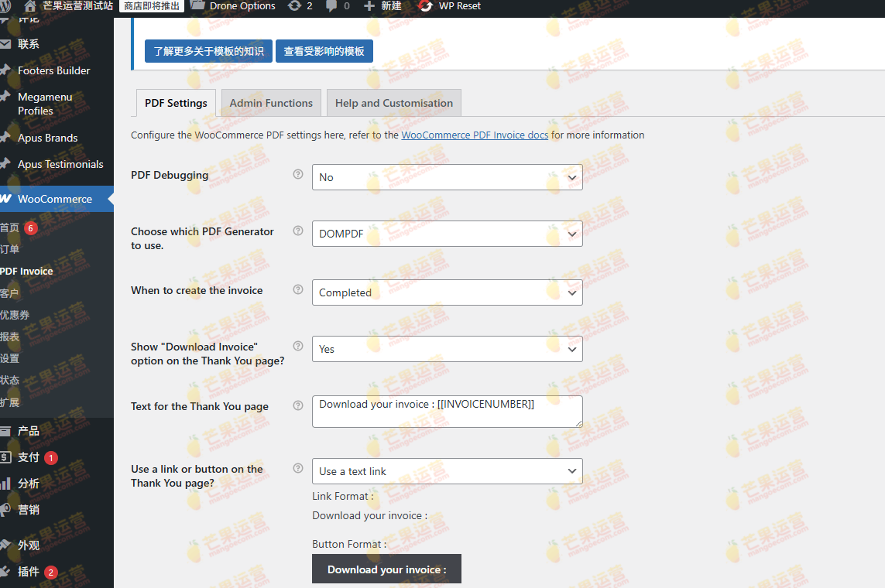Open the invoice creation dropdown showing Completed
Image resolution: width=885 pixels, height=588 pixels.
click(447, 292)
